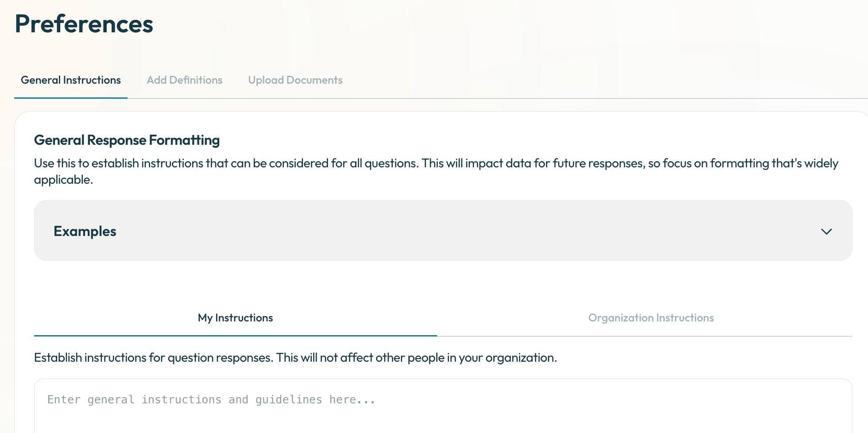Viewport: 868px width, 433px height.
Task: Click the General Response Formatting heading
Action: point(127,140)
